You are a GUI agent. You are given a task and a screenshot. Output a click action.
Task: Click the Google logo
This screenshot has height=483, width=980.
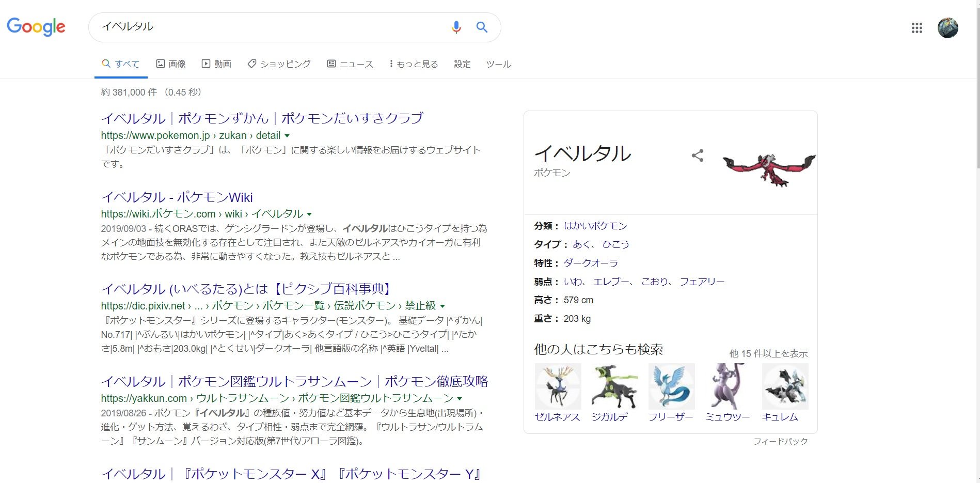(36, 27)
